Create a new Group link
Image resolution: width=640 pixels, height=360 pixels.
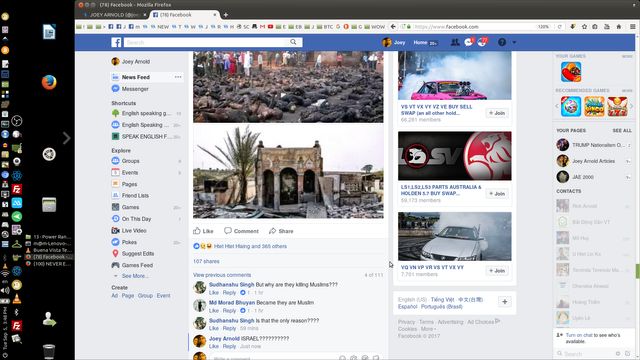[x=145, y=296]
